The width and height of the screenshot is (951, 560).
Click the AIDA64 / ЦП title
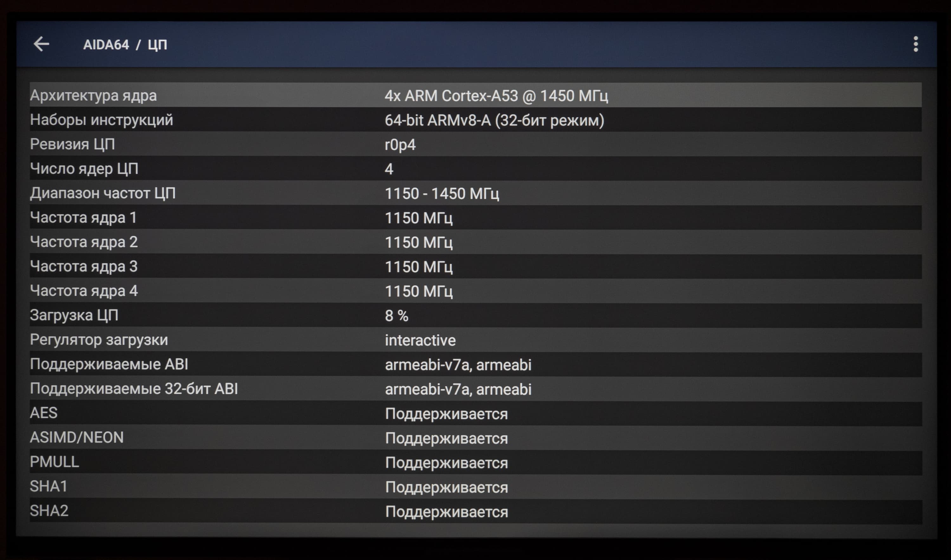[x=125, y=45]
